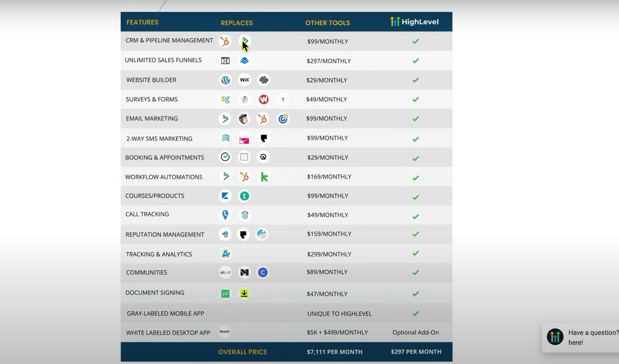Click the ClickFunnels icon in Unlimited Sales Funnels row
Screen dimensions: 619x364
pyautogui.click(x=225, y=61)
